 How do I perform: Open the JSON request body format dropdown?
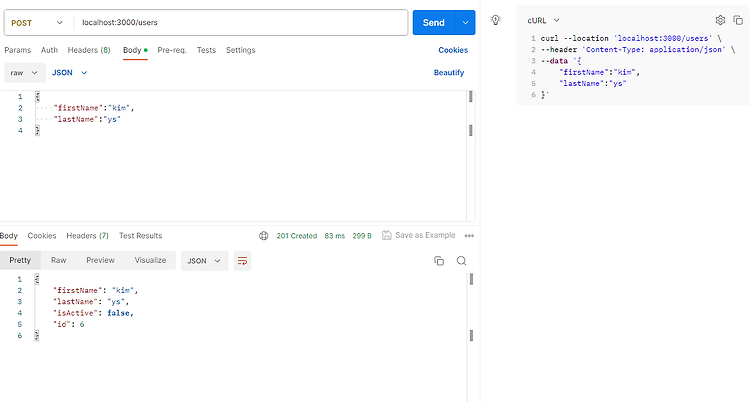(x=70, y=73)
